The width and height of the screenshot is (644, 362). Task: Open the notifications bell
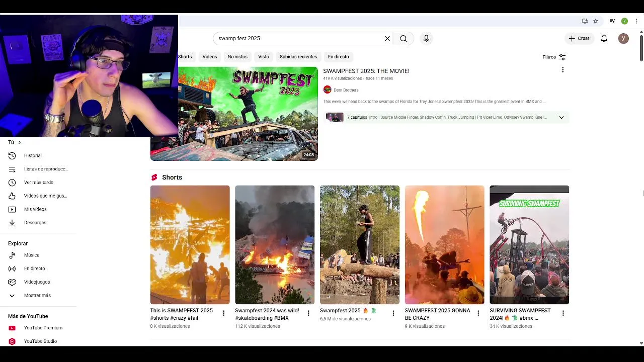(x=604, y=38)
